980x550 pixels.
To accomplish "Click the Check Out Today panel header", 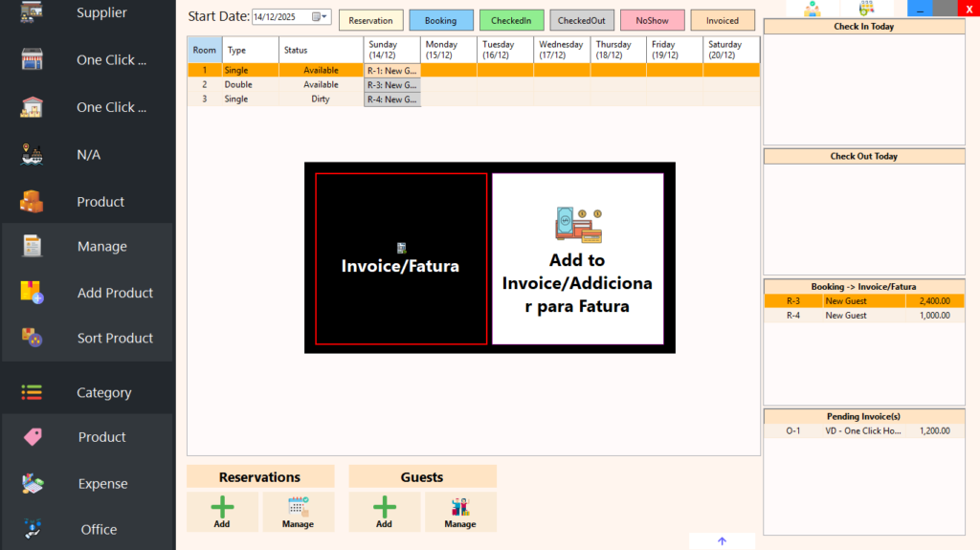I will point(864,156).
